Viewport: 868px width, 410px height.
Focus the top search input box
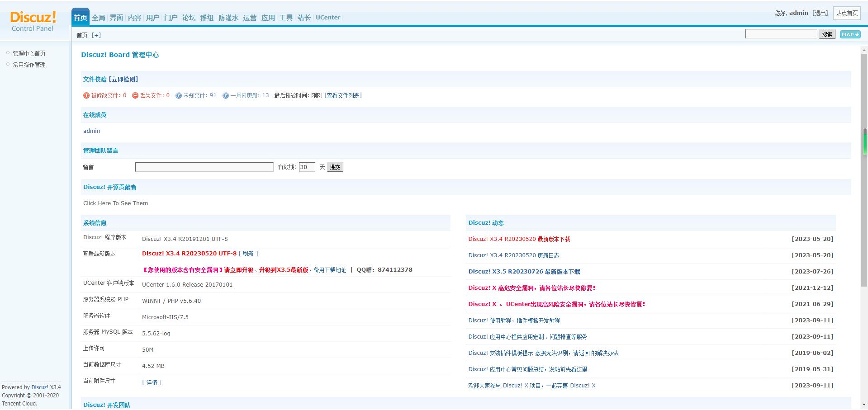click(781, 34)
